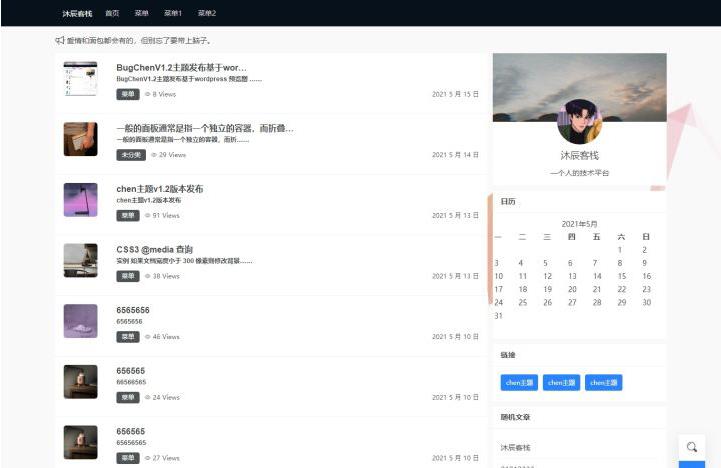This screenshot has width=721, height=468.
Task: Click date 2021 5月15日 on first post
Action: pyautogui.click(x=455, y=94)
